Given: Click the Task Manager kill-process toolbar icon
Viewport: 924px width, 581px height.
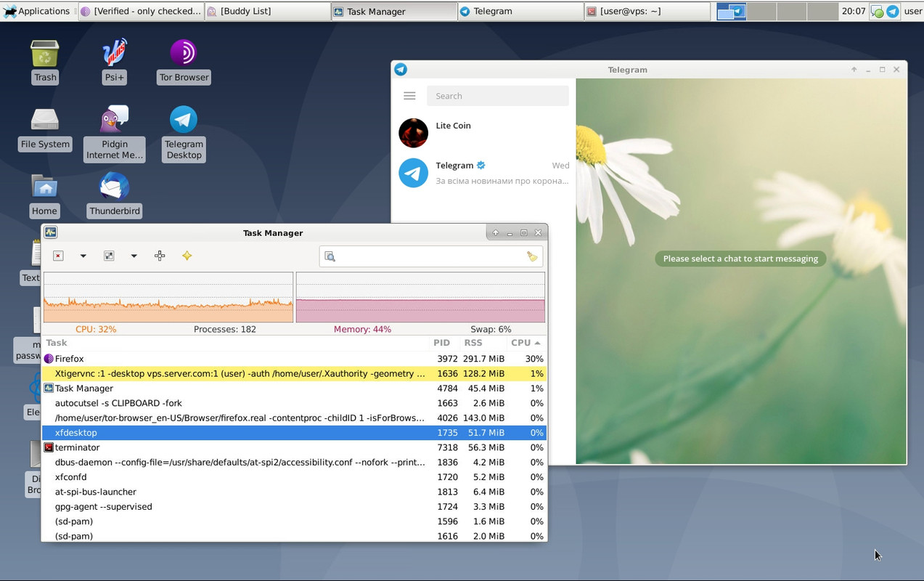Looking at the screenshot, I should click(x=58, y=256).
